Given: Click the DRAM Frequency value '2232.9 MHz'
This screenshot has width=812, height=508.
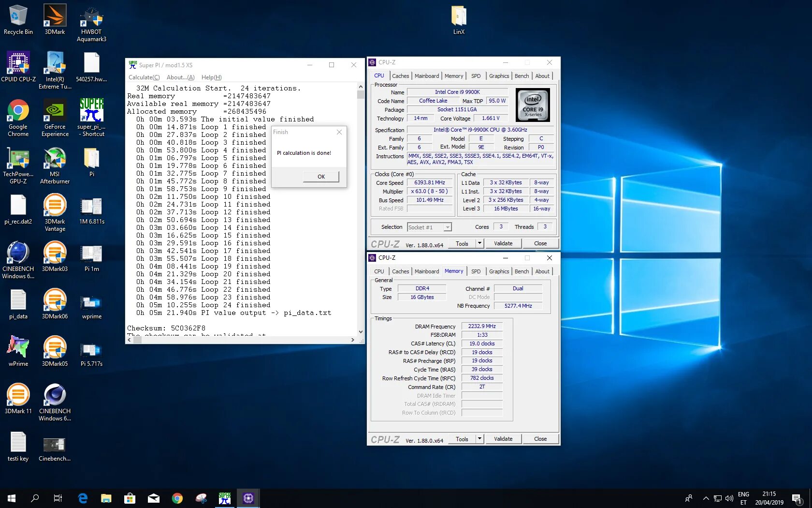Looking at the screenshot, I should tap(482, 326).
